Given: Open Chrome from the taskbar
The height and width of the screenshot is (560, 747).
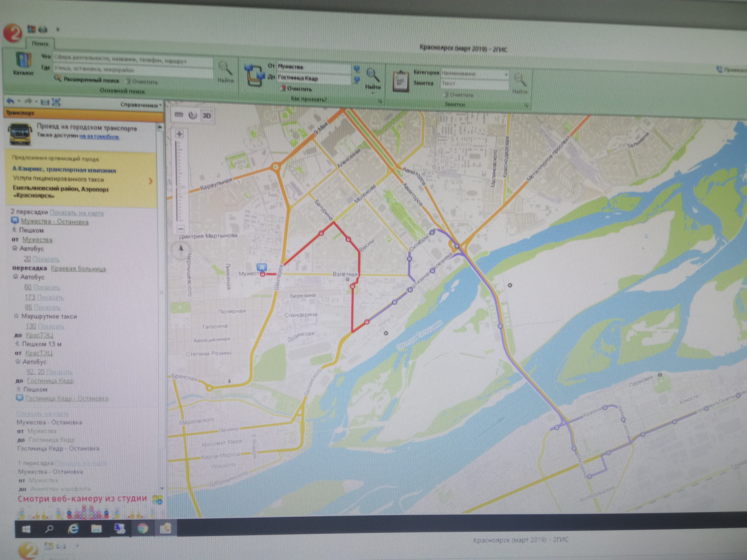Looking at the screenshot, I should coord(143,528).
